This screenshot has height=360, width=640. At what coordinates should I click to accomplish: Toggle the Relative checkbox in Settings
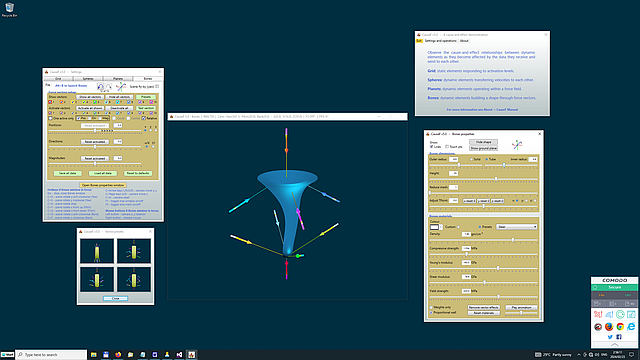144,118
